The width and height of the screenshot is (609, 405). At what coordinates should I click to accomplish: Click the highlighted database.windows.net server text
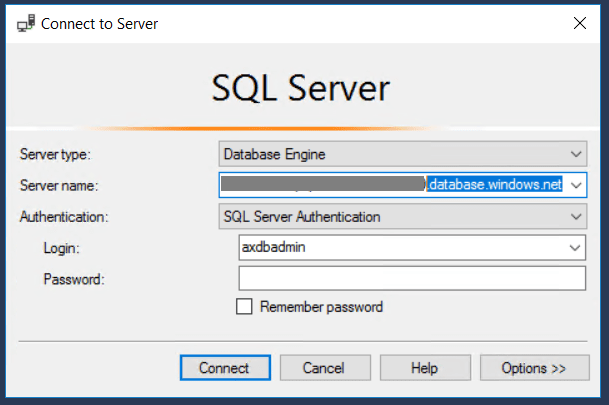495,185
